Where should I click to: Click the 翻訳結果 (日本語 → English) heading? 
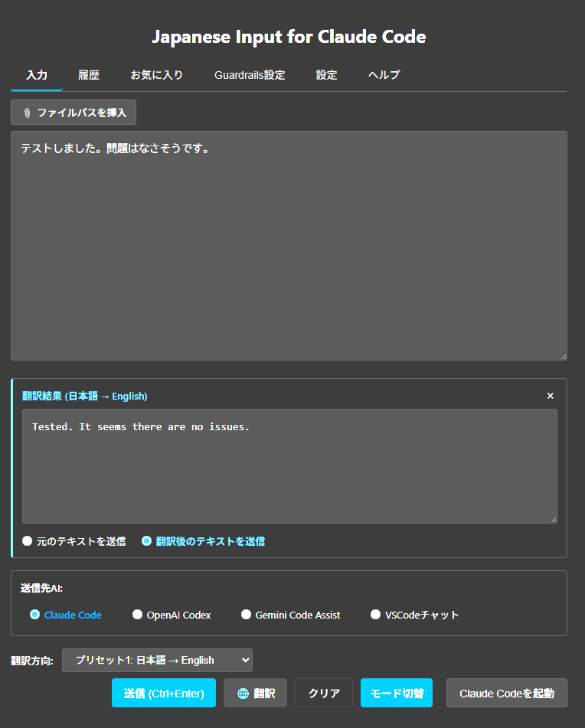(85, 396)
